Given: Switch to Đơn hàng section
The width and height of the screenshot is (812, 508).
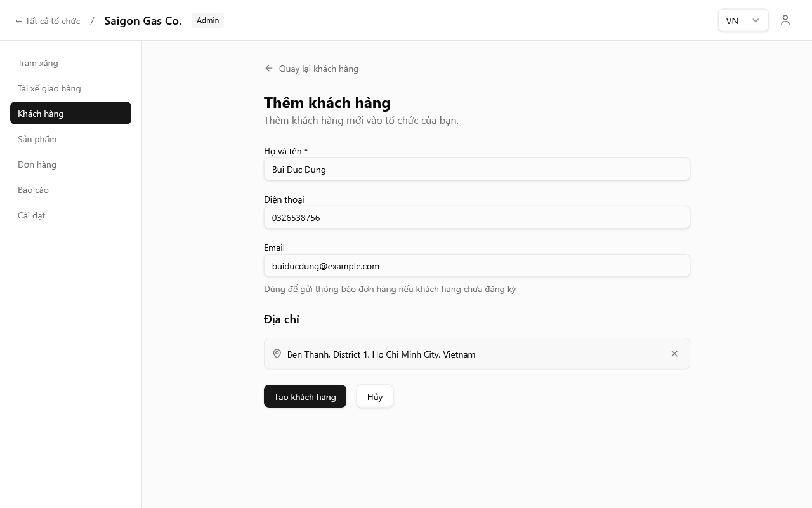Looking at the screenshot, I should (x=37, y=164).
